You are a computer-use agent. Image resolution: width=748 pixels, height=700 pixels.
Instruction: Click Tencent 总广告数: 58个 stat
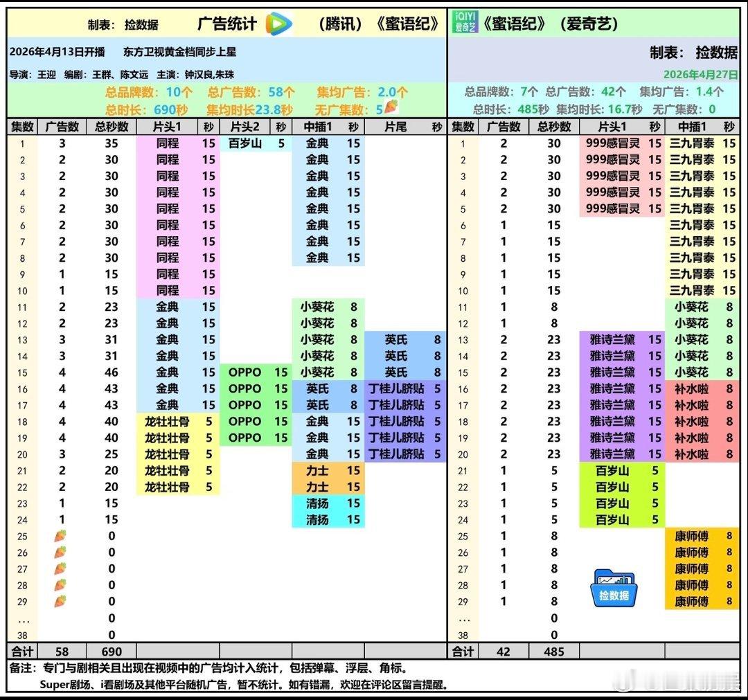pyautogui.click(x=251, y=92)
